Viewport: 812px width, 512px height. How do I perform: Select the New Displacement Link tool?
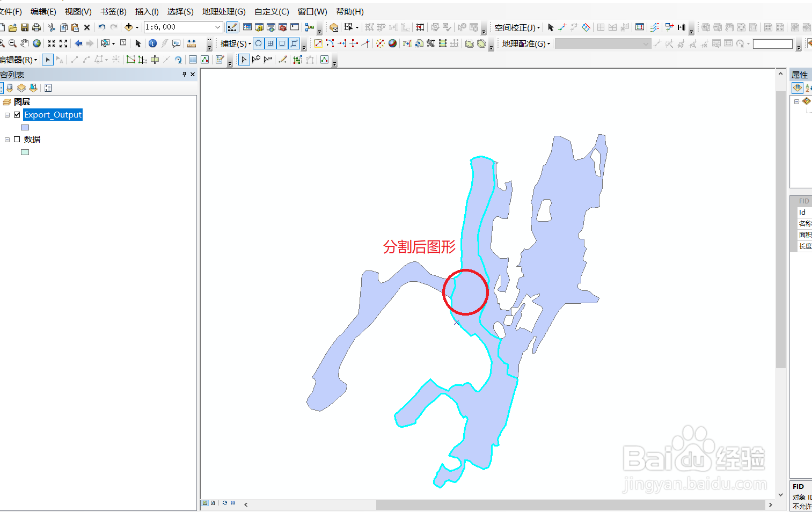click(562, 27)
